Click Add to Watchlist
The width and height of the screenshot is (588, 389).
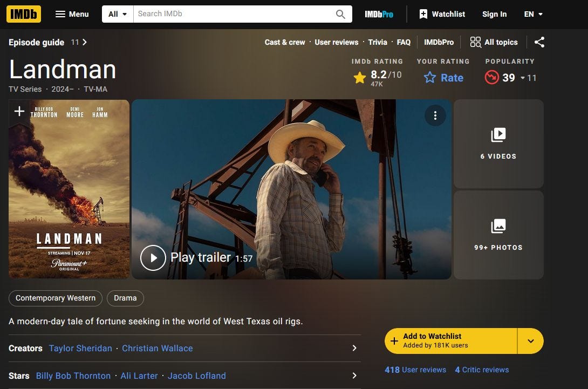tap(451, 341)
